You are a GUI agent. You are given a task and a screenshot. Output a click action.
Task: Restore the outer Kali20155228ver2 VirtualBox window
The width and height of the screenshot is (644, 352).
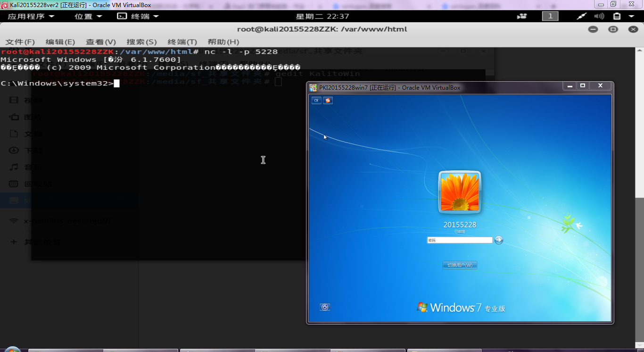(613, 4)
